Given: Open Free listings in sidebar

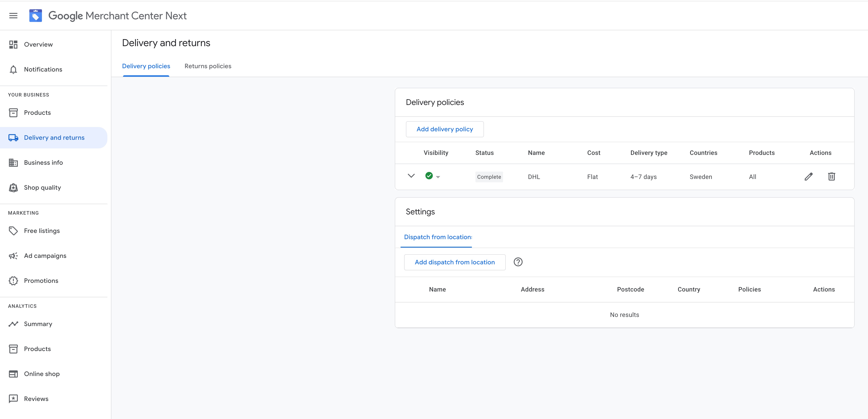Looking at the screenshot, I should click(x=41, y=231).
